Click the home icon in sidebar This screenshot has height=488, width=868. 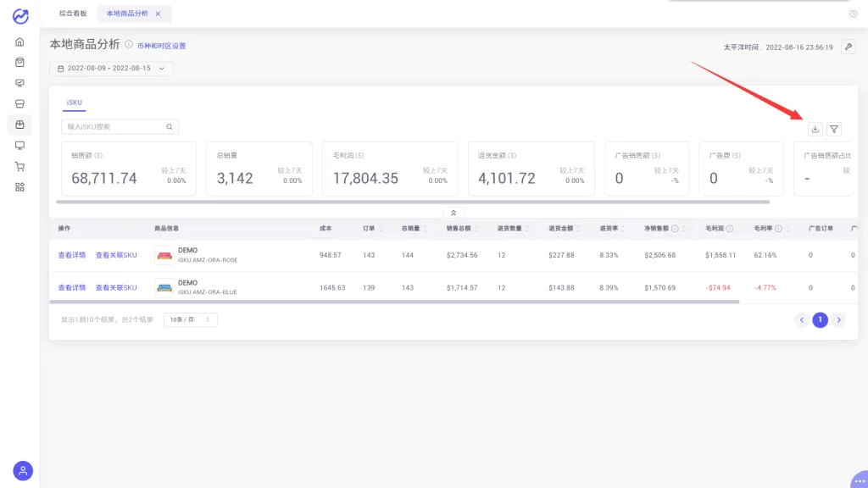[x=20, y=42]
